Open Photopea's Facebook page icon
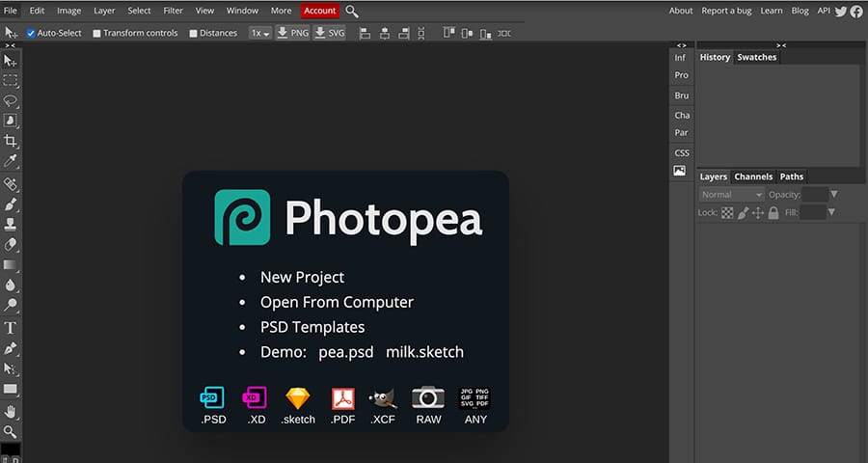The width and height of the screenshot is (868, 463). click(x=856, y=11)
